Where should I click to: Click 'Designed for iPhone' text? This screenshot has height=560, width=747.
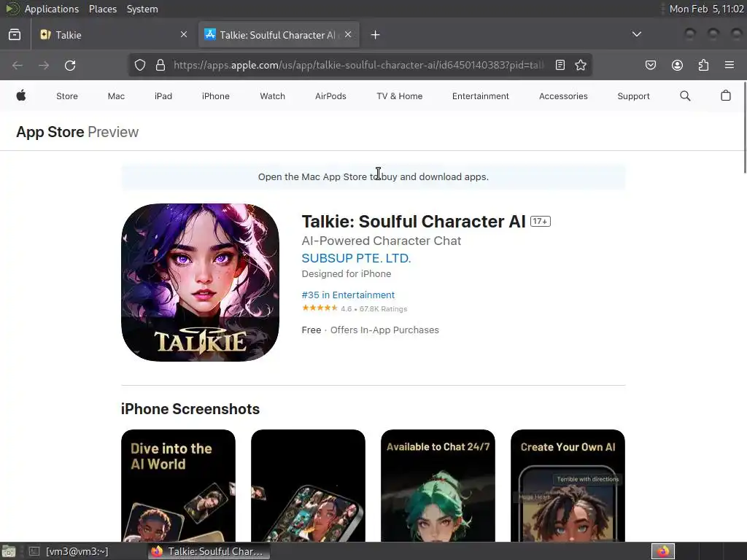click(x=347, y=274)
